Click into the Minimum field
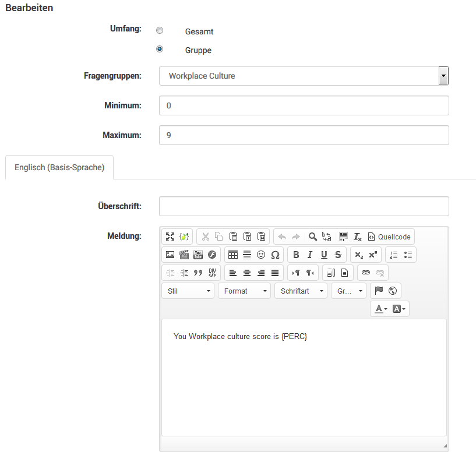This screenshot has height=462, width=476. click(304, 105)
